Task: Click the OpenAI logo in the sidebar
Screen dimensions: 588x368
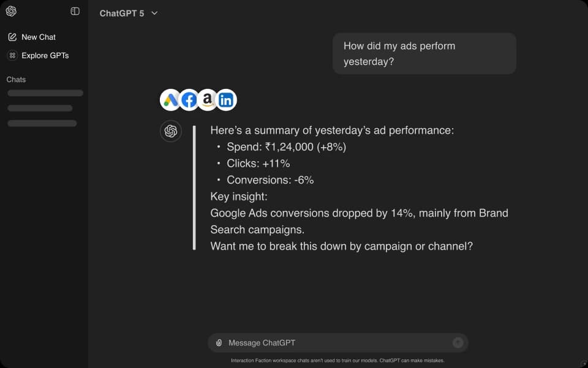Action: tap(12, 11)
